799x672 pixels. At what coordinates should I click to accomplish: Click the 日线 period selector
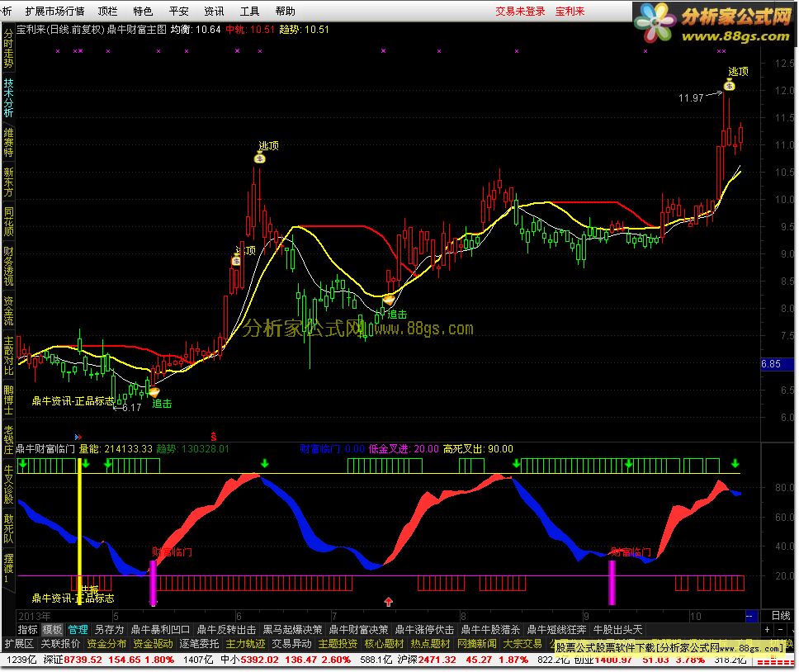781,615
